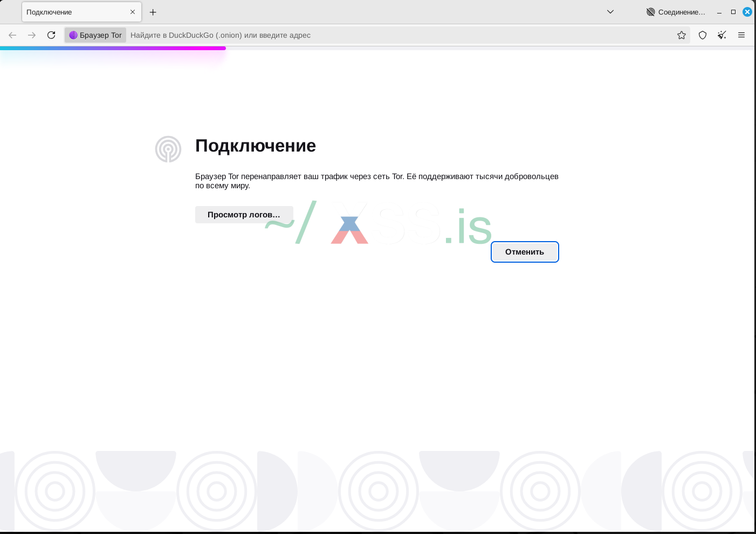Select the Подключение tab

[81, 12]
